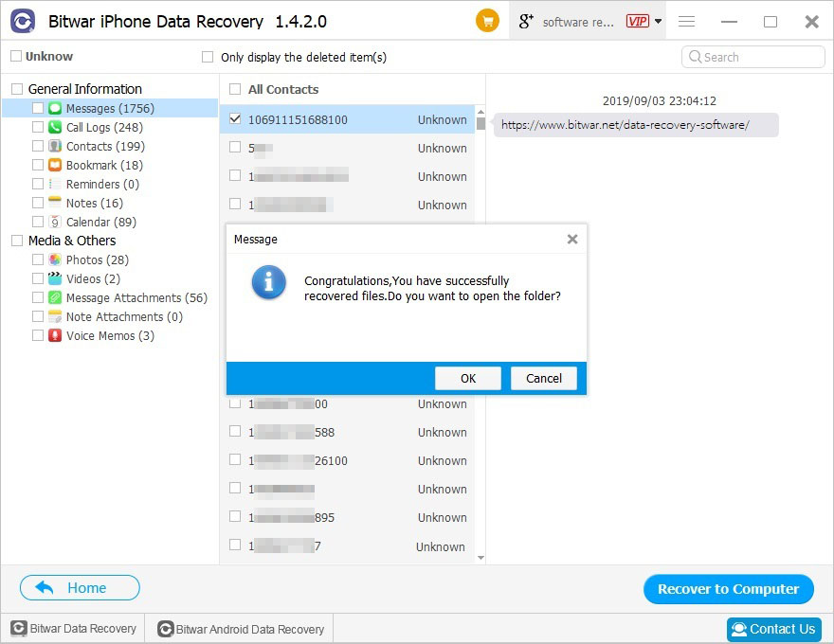Toggle the Unknow checkbox
This screenshot has height=644, width=834.
(x=16, y=56)
